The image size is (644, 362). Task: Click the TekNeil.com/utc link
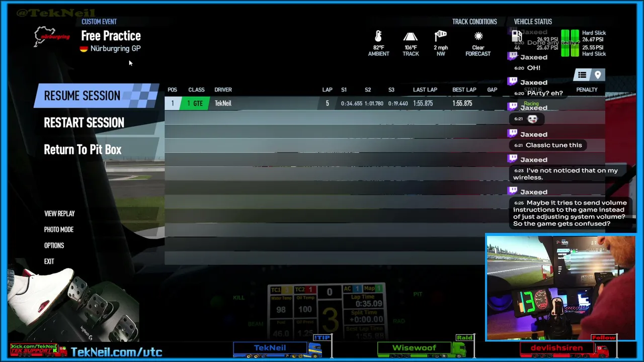click(116, 352)
